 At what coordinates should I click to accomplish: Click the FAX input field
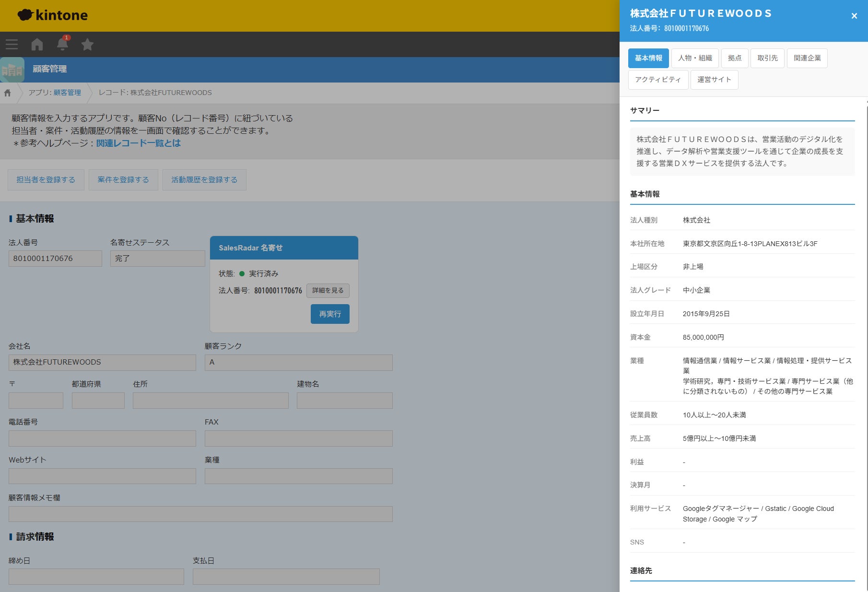(299, 438)
